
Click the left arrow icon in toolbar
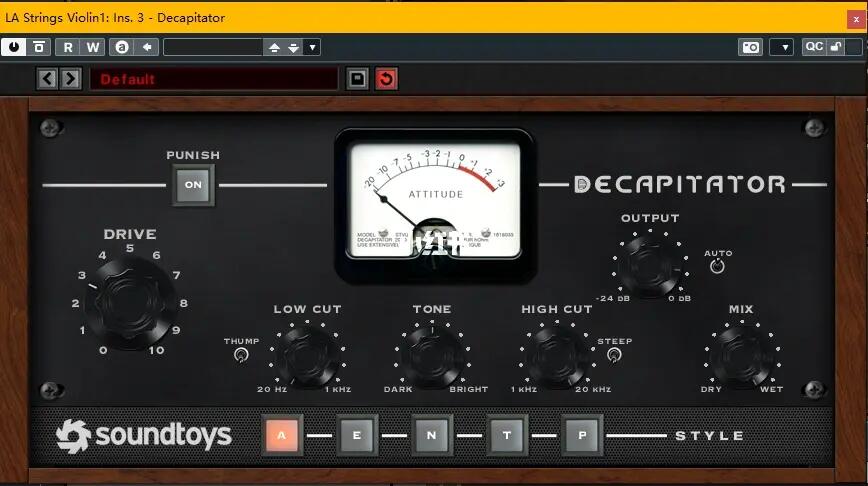[x=147, y=47]
